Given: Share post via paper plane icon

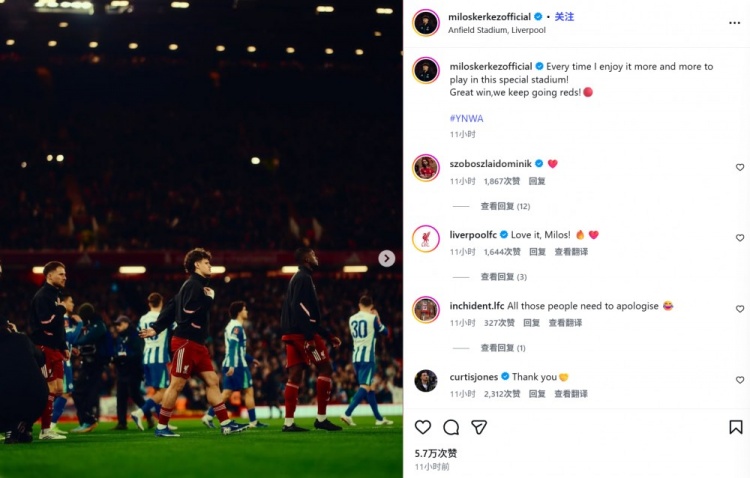Looking at the screenshot, I should 479,427.
